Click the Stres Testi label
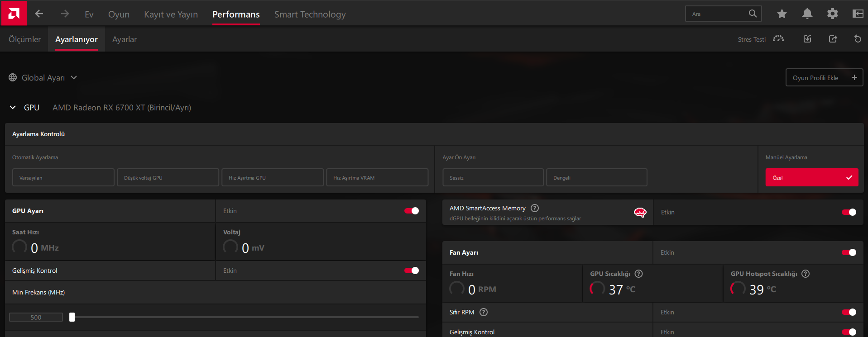 coord(752,39)
